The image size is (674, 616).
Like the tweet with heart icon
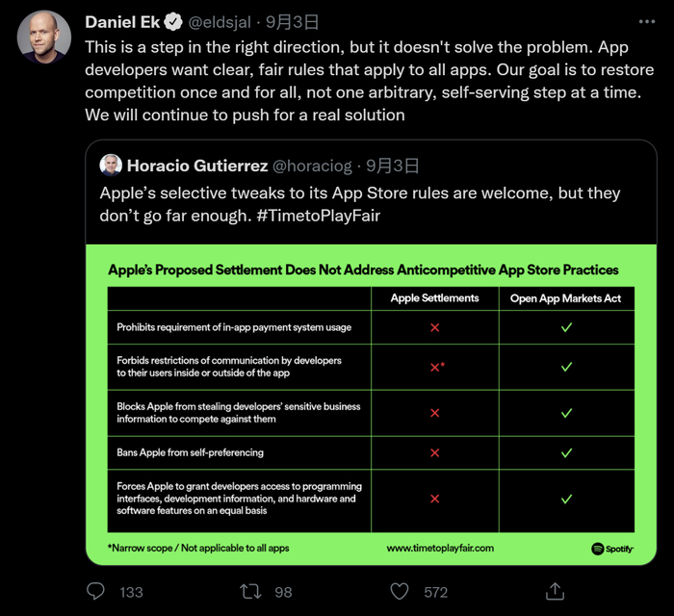coord(400,591)
